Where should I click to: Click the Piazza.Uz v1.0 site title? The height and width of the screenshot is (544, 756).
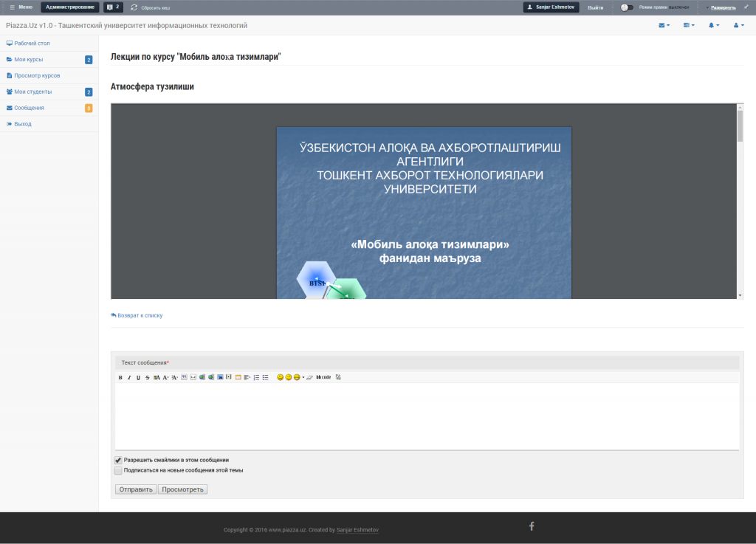tap(126, 26)
